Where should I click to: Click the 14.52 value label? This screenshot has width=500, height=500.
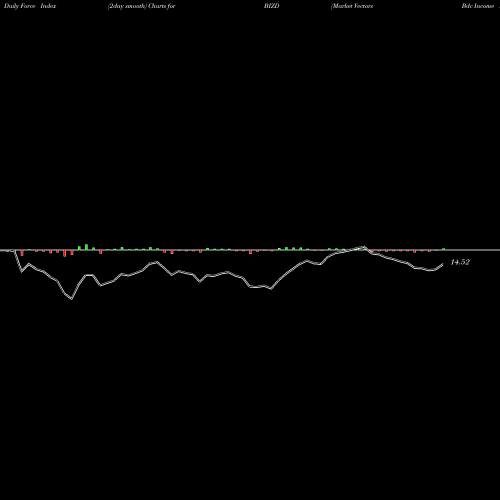[460, 262]
